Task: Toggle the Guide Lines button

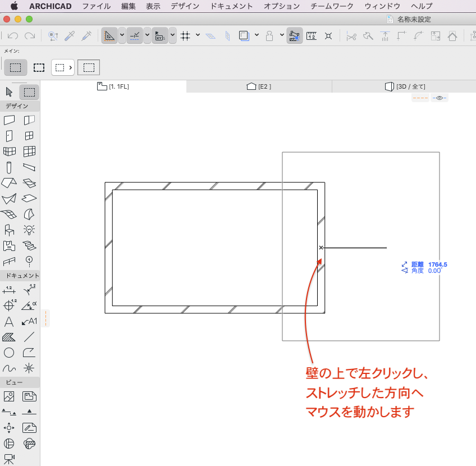Action: (x=109, y=35)
